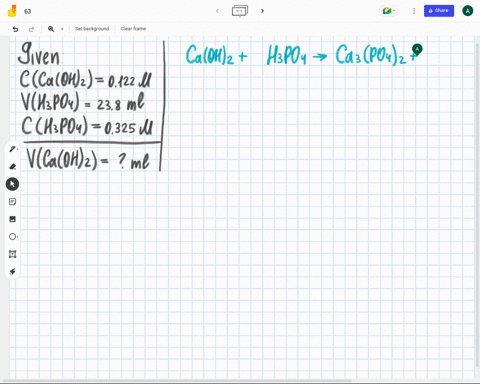
Task: Select the Text box tool
Action: click(x=12, y=254)
